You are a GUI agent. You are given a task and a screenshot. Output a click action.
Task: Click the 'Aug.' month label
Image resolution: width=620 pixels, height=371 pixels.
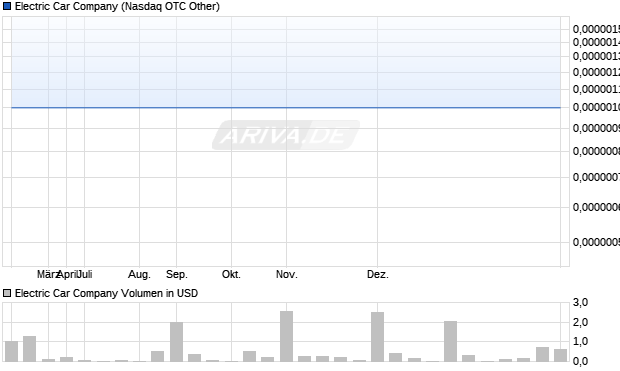coord(139,274)
